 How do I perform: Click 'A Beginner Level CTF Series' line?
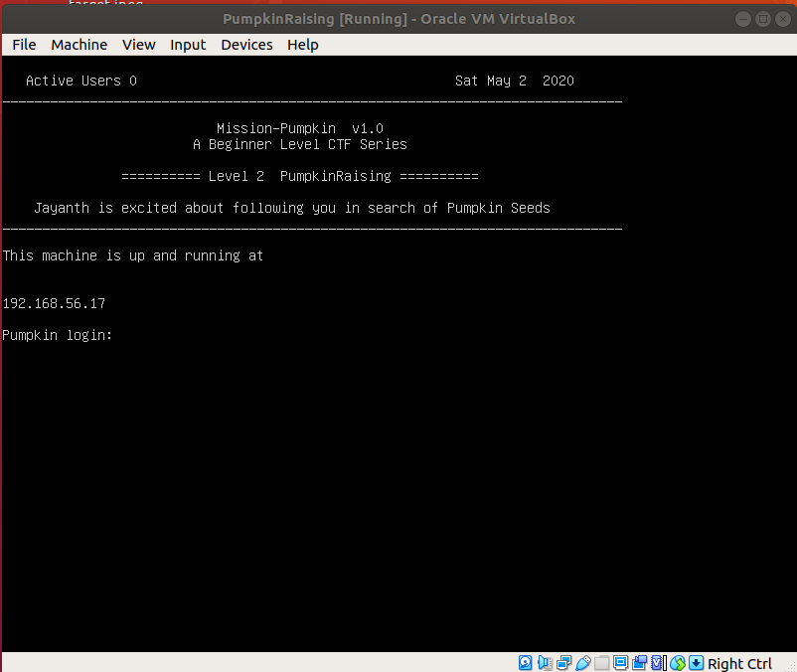click(x=300, y=144)
